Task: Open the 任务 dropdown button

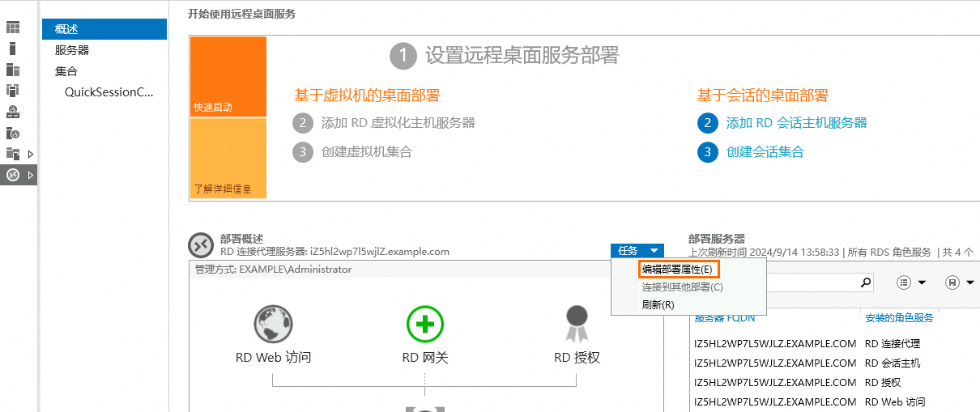Action: click(x=638, y=251)
